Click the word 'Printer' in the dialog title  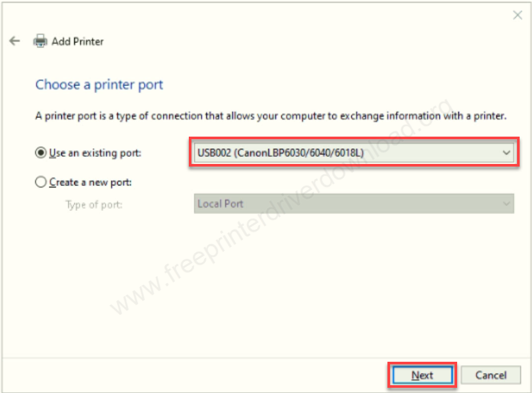88,42
